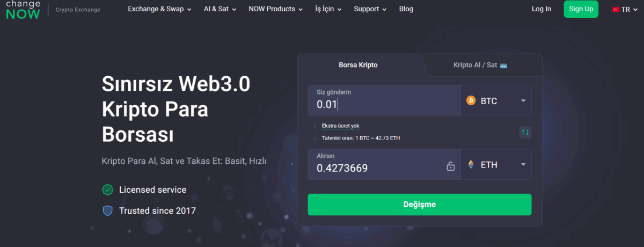644x247 pixels.
Task: Open the Exchange & Swap menu
Action: pos(159,9)
